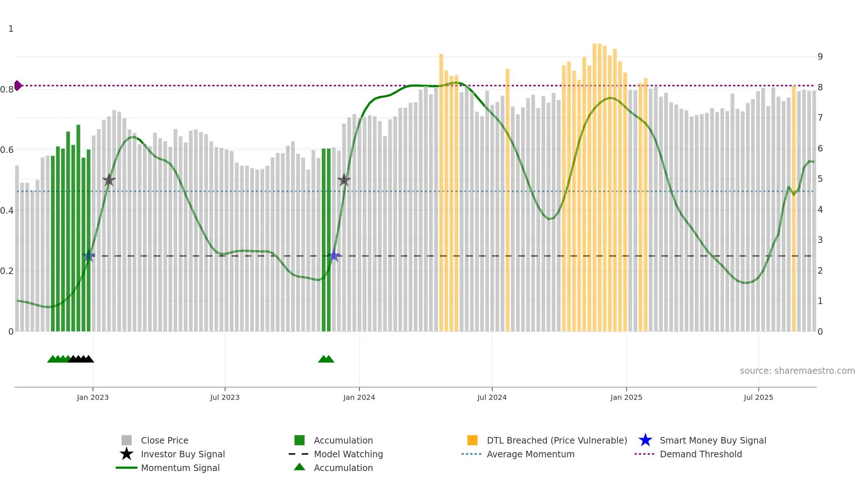Click the gray Close Price legend swatch
Viewport: 868px width, 488px height.
[x=127, y=440]
